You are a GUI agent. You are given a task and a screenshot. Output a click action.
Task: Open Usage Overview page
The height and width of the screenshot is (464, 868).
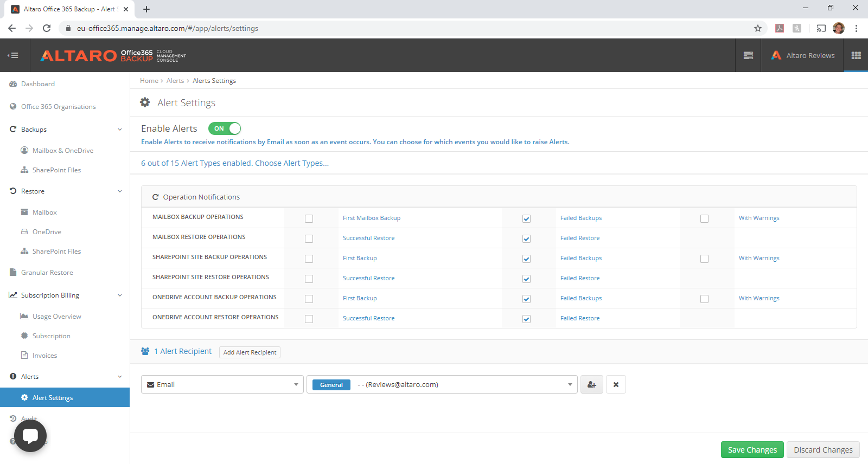click(x=57, y=317)
